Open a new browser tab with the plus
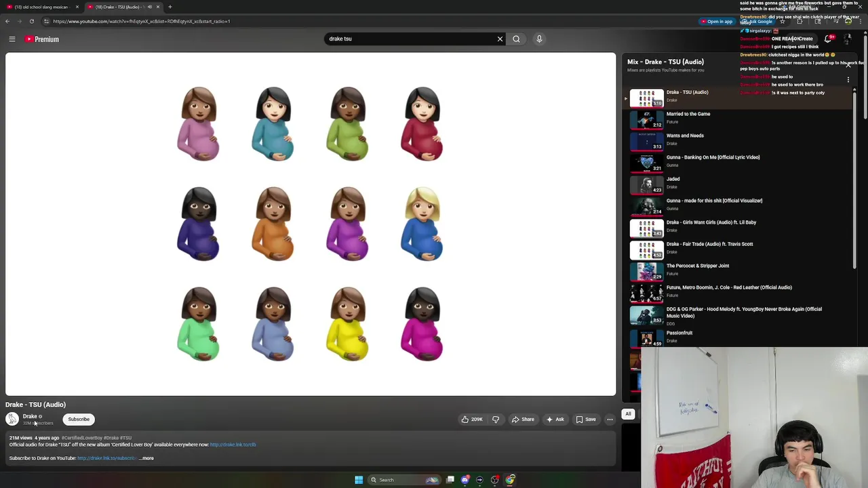Screen dimensions: 868x488 click(170, 7)
